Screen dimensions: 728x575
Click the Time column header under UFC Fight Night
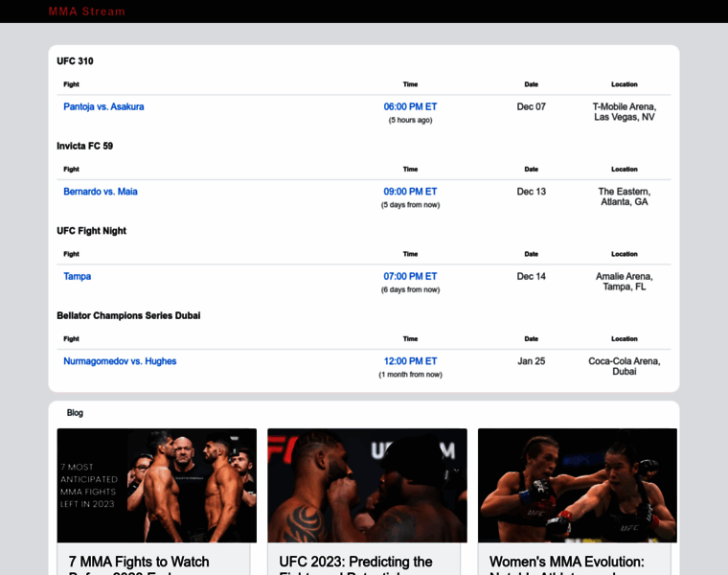pos(410,254)
